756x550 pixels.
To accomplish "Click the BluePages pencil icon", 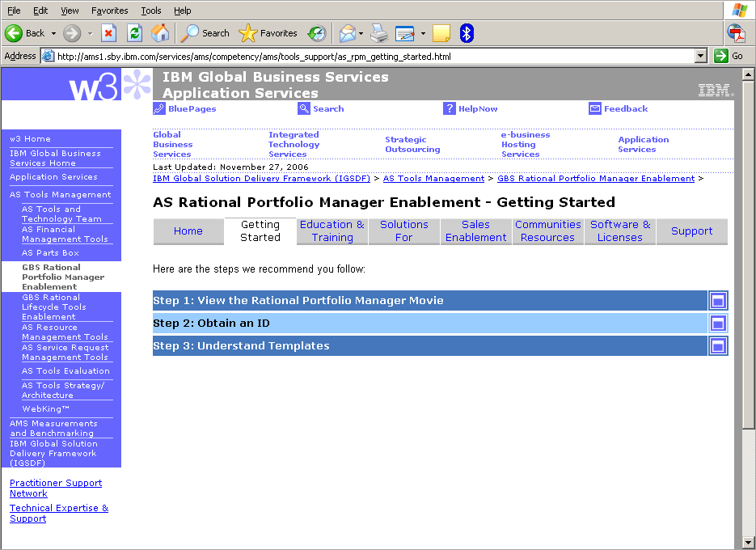I will point(159,108).
